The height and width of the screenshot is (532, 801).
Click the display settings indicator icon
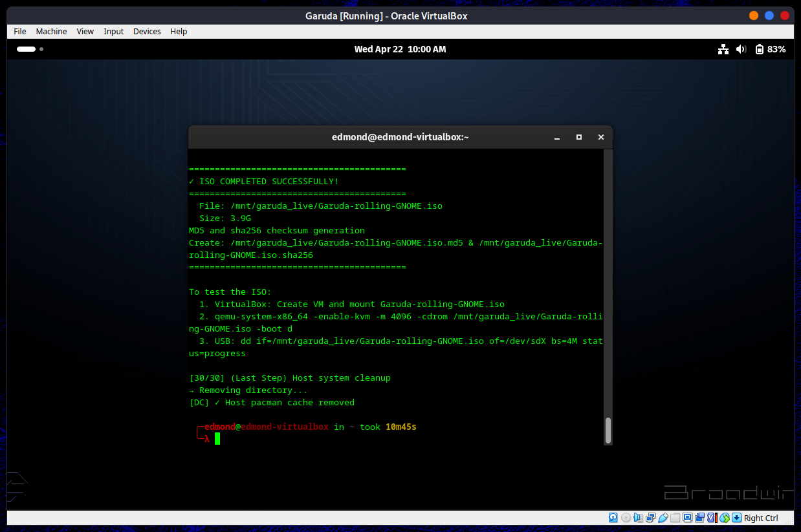point(688,518)
